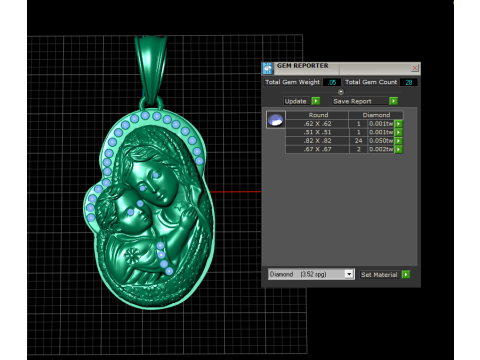Viewport: 480px width, 360px height.
Task: Click the 0.050tw weight cell
Action: pos(381,141)
